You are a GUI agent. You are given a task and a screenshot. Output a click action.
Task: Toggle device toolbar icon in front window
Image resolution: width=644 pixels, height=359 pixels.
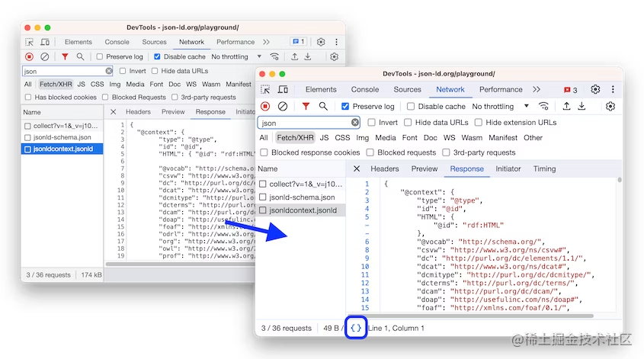point(283,89)
